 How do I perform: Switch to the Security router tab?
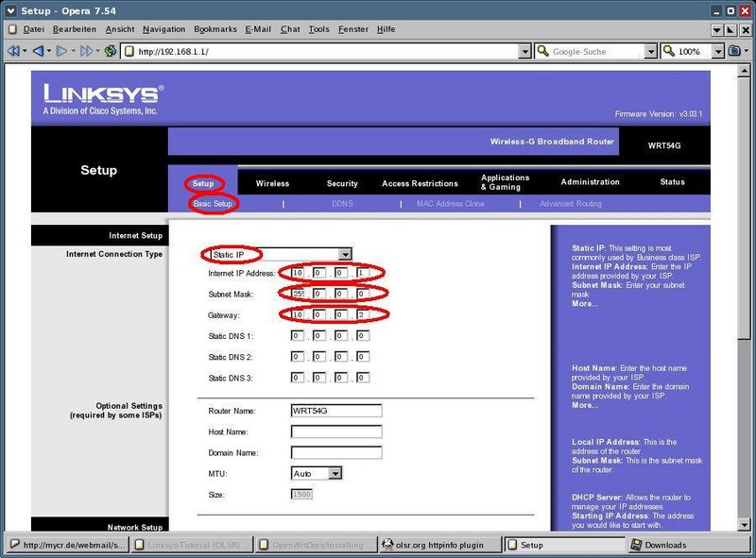tap(342, 183)
